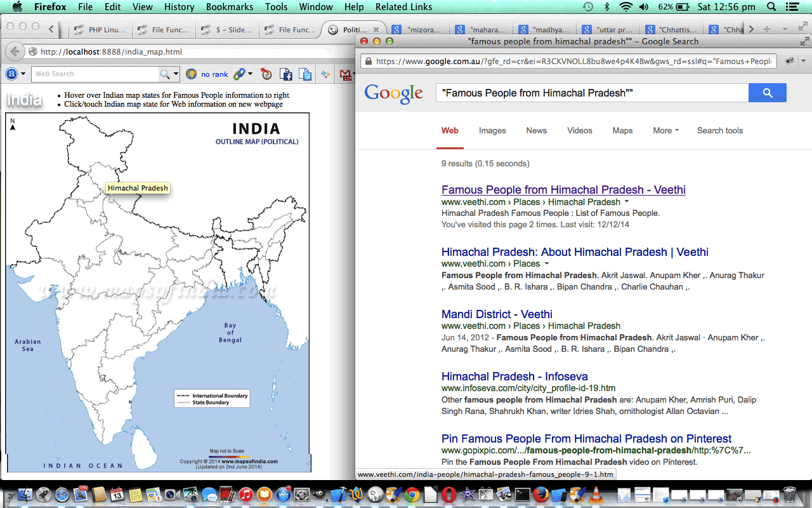Click the Gmail toolbar icon
812x508 pixels.
click(346, 74)
